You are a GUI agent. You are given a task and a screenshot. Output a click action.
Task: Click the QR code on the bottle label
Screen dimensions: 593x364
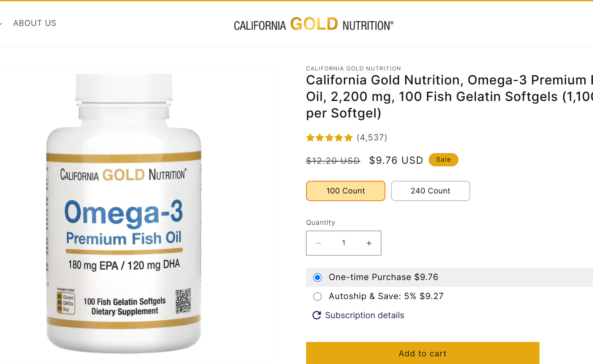coord(183,301)
